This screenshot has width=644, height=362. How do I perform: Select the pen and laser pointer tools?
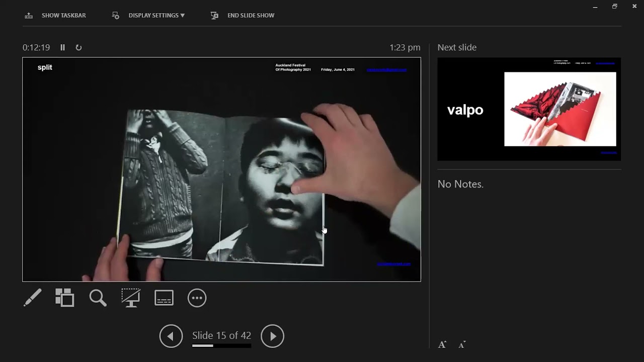[33, 298]
